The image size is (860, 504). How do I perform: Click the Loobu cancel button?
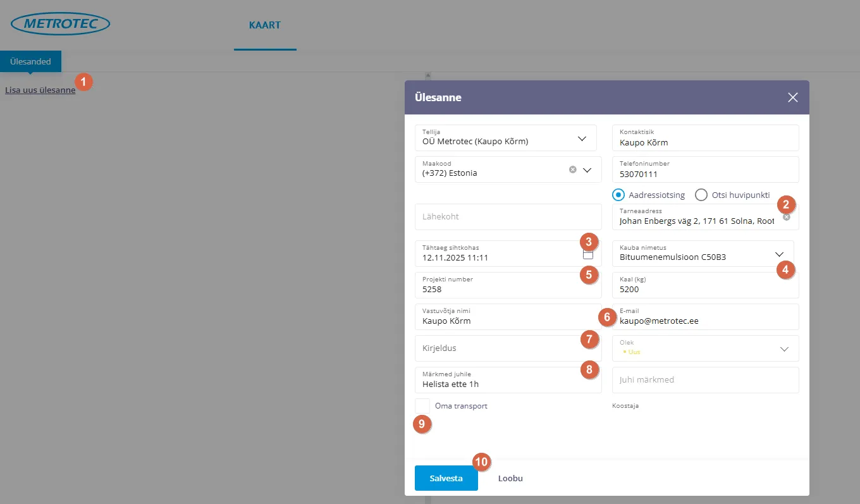coord(510,478)
